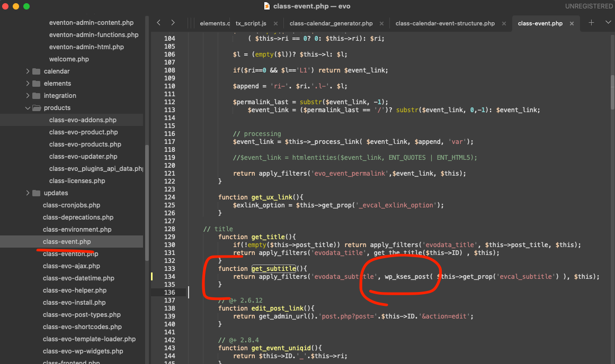Open class-evo-addons.php in sidebar
The image size is (615, 364).
pos(83,120)
